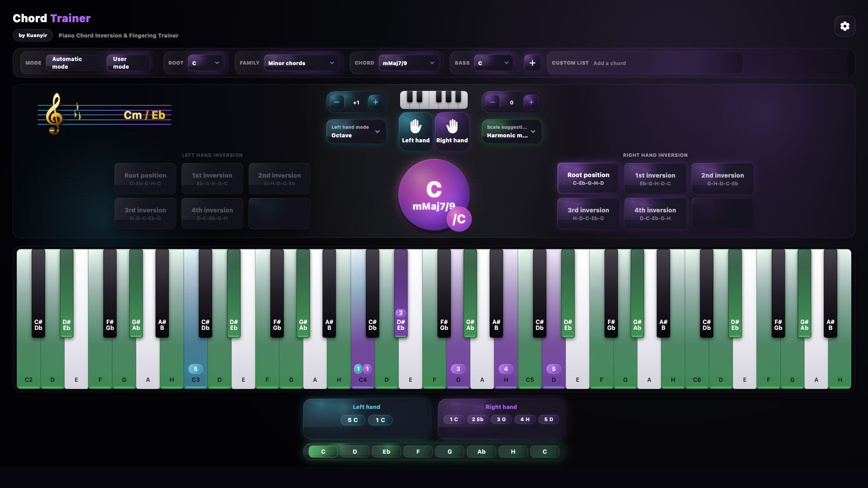
Task: Click the purple D#/Eb black key with finger 2
Action: pos(401,293)
